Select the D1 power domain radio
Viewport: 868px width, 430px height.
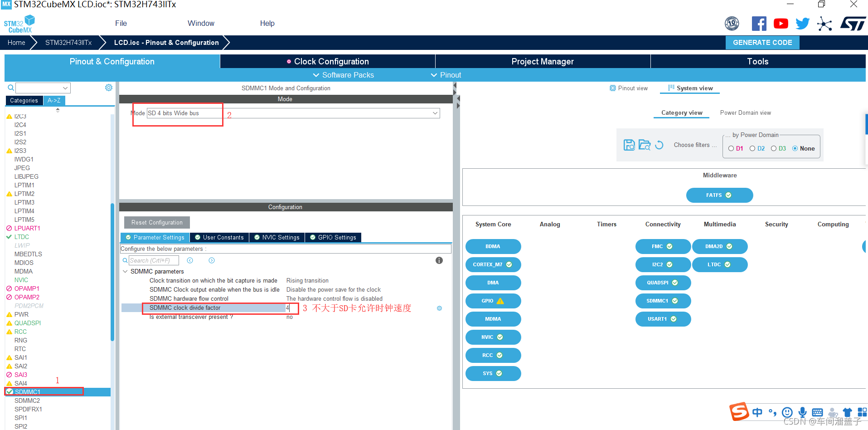click(x=731, y=148)
